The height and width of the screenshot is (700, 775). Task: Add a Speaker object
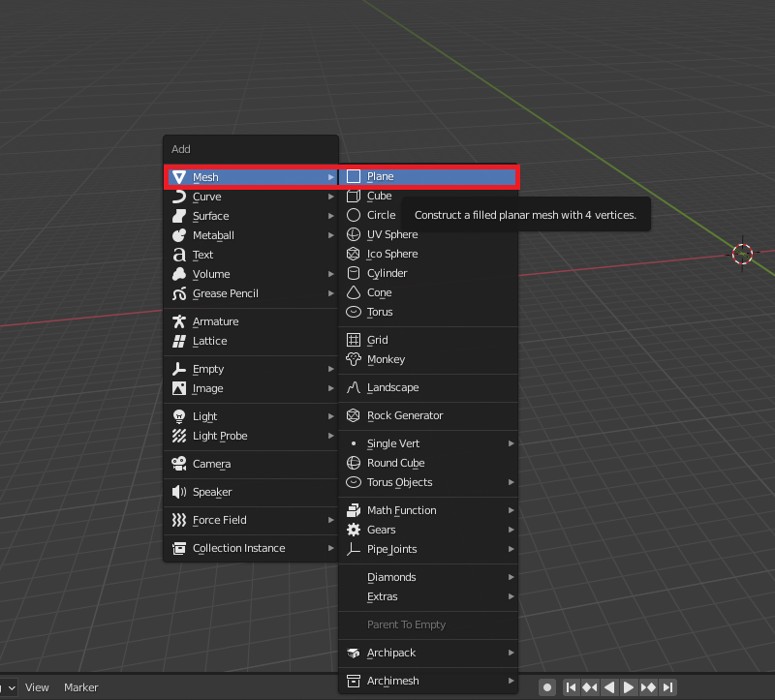pos(211,492)
